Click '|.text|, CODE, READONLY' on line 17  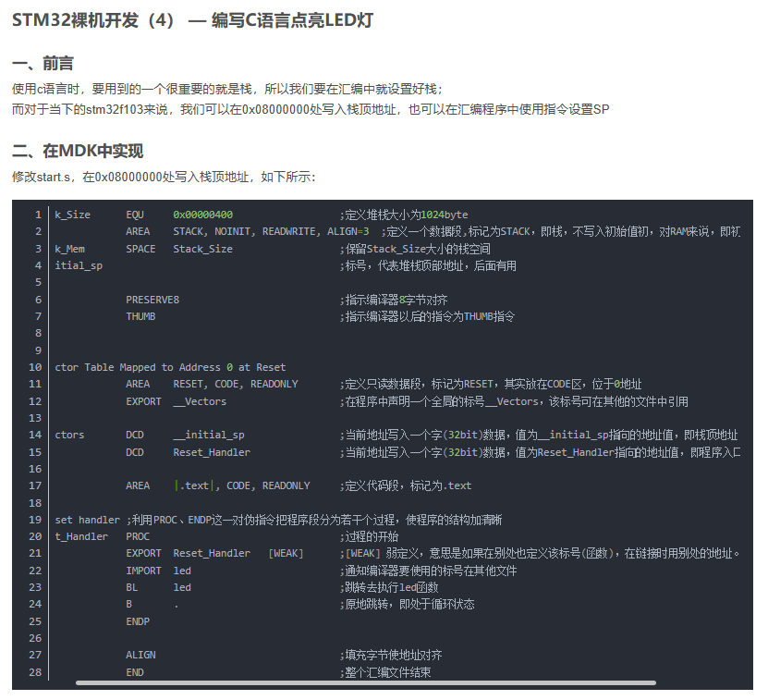pos(241,485)
